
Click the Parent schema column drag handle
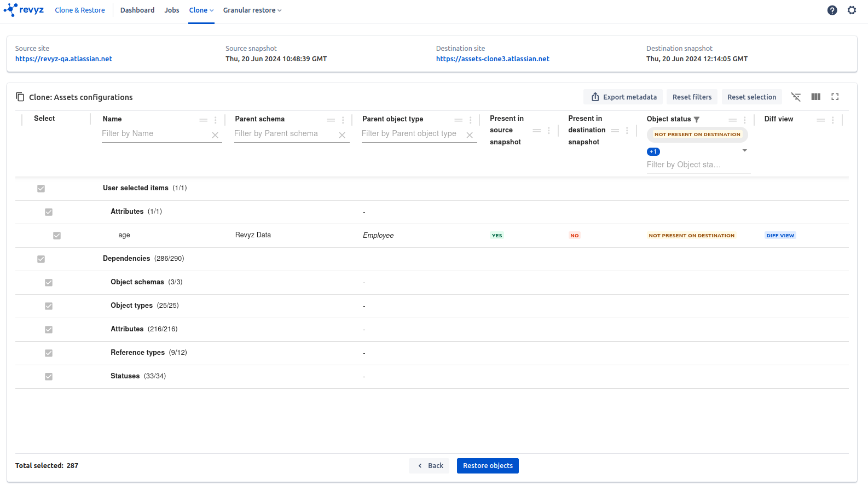pyautogui.click(x=331, y=120)
